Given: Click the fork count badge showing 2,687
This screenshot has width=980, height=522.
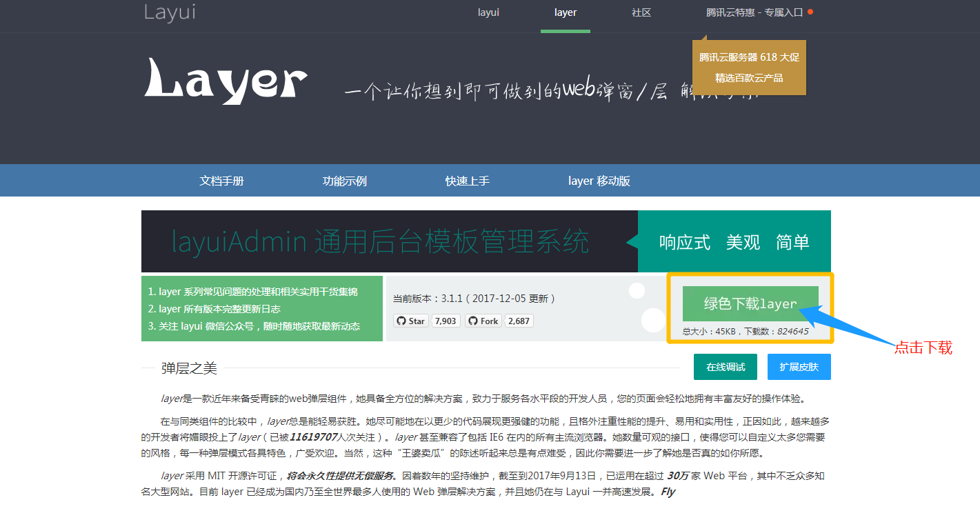Looking at the screenshot, I should 518,320.
